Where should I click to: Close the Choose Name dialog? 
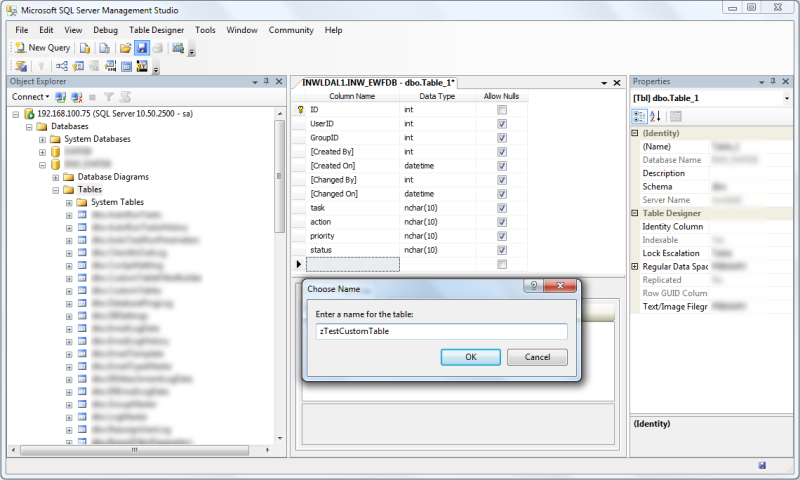click(x=560, y=286)
